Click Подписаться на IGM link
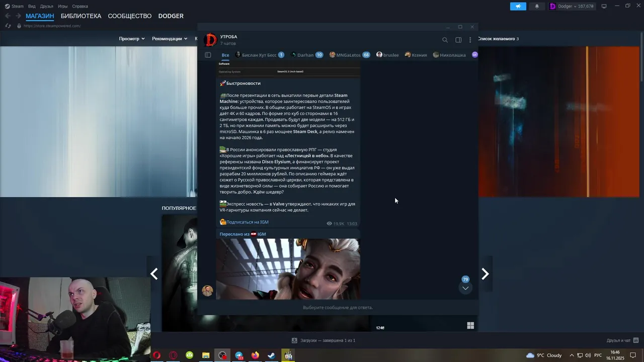This screenshot has height=362, width=644. (x=247, y=222)
